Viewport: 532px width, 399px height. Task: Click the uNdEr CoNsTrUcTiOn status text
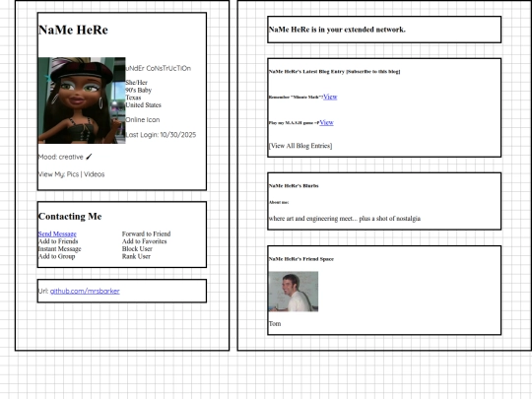point(158,68)
